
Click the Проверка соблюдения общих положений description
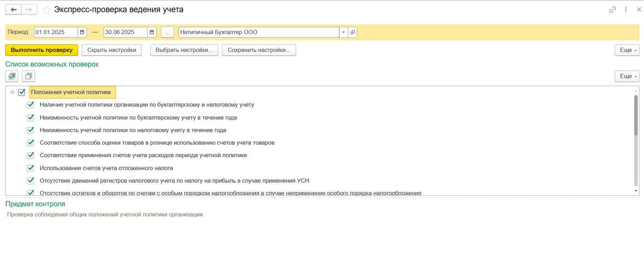[x=105, y=214]
